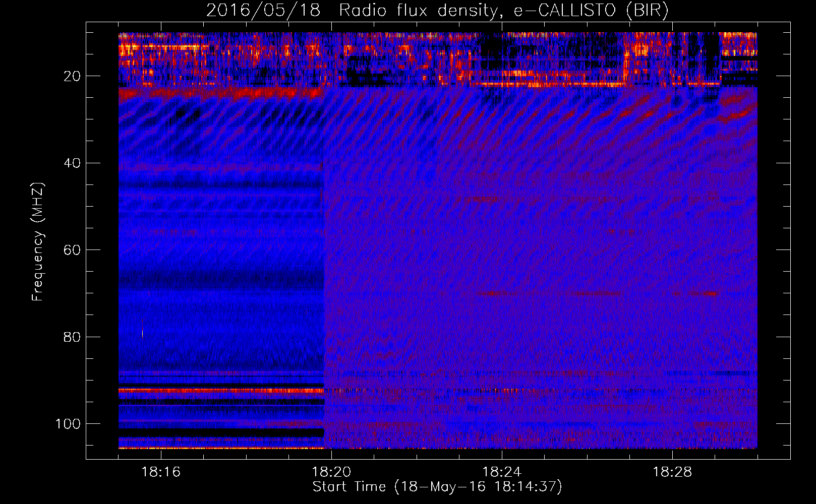The height and width of the screenshot is (504, 816).
Task: Select the 18:20 time tick label
Action: point(331,472)
